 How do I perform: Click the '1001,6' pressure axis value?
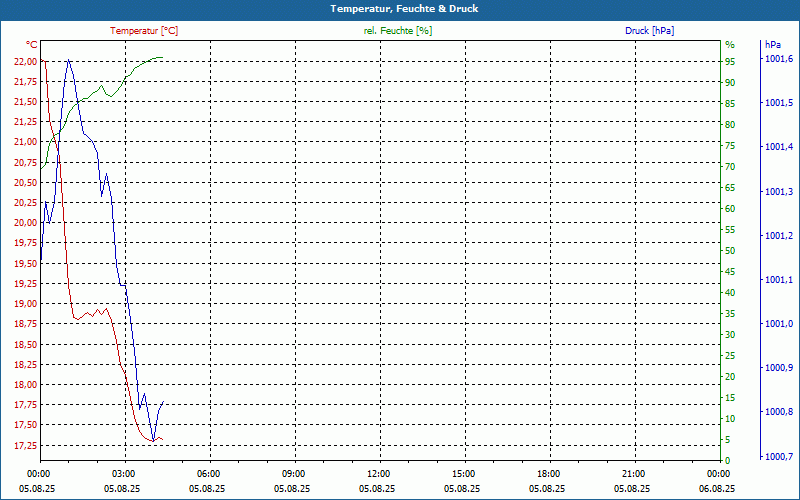(x=779, y=59)
